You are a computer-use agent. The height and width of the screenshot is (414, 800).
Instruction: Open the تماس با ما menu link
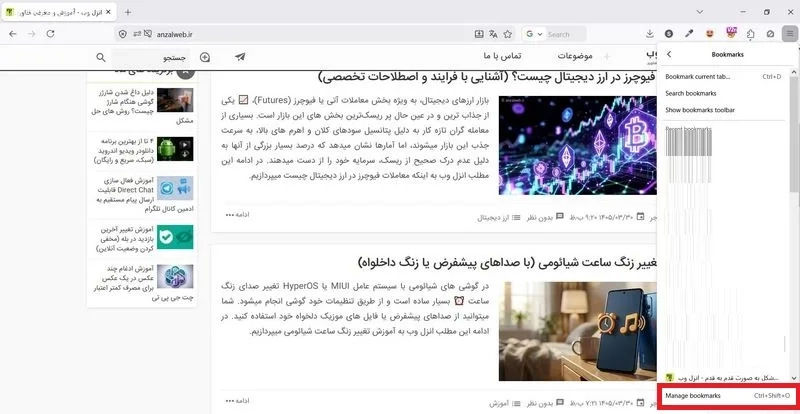(x=503, y=55)
